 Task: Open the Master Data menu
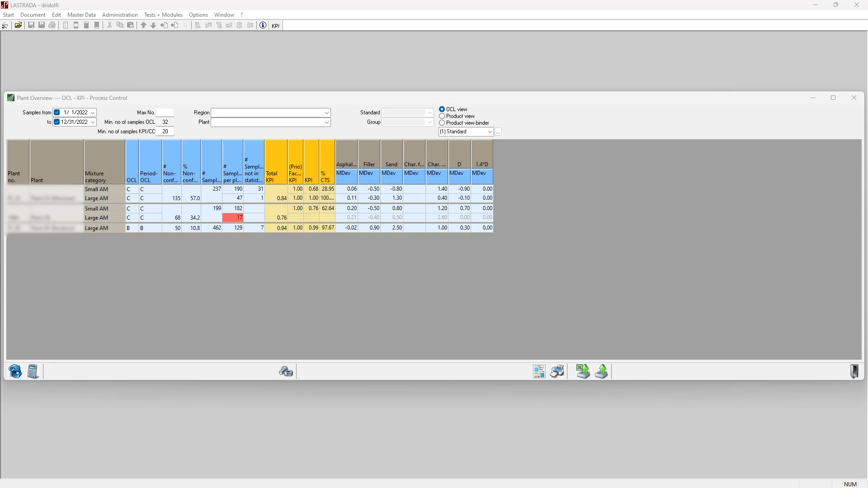[81, 14]
